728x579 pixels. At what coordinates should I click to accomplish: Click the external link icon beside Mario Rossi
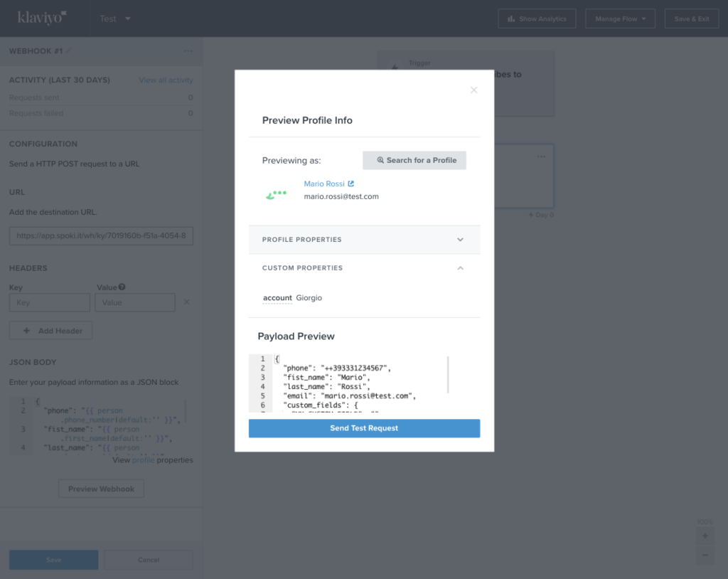[x=350, y=184]
